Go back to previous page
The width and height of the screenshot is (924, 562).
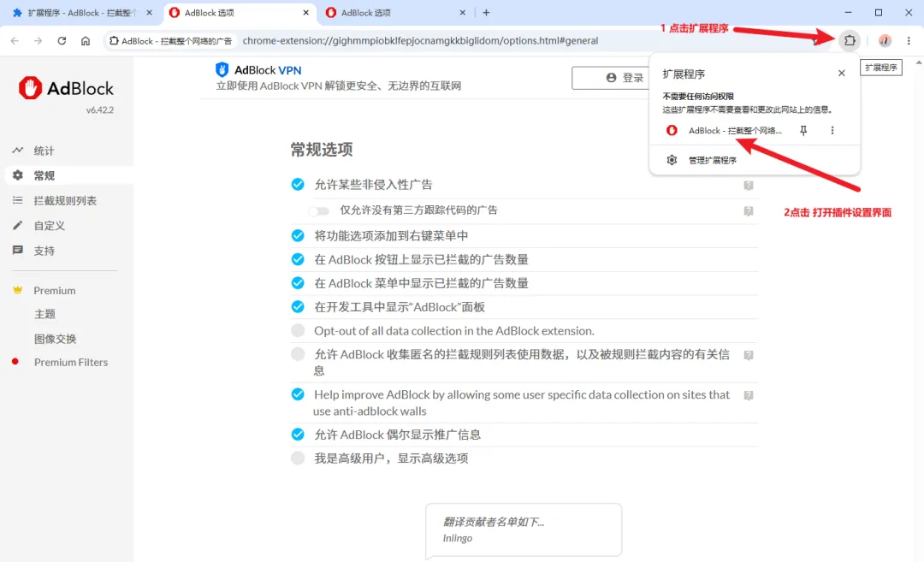point(15,41)
